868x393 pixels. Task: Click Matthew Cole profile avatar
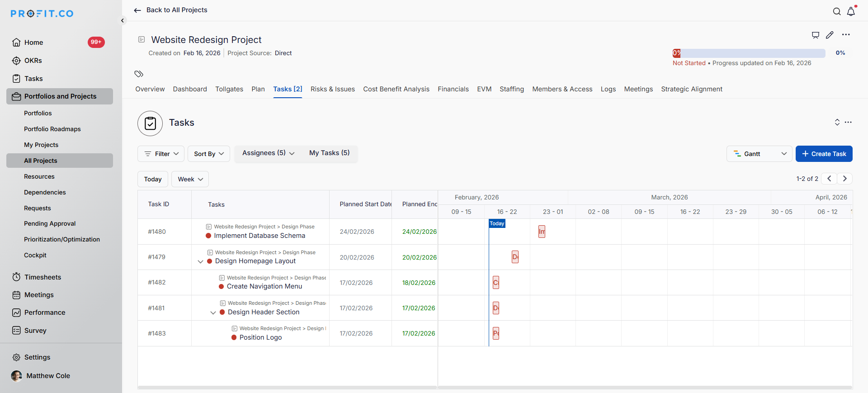[16, 376]
